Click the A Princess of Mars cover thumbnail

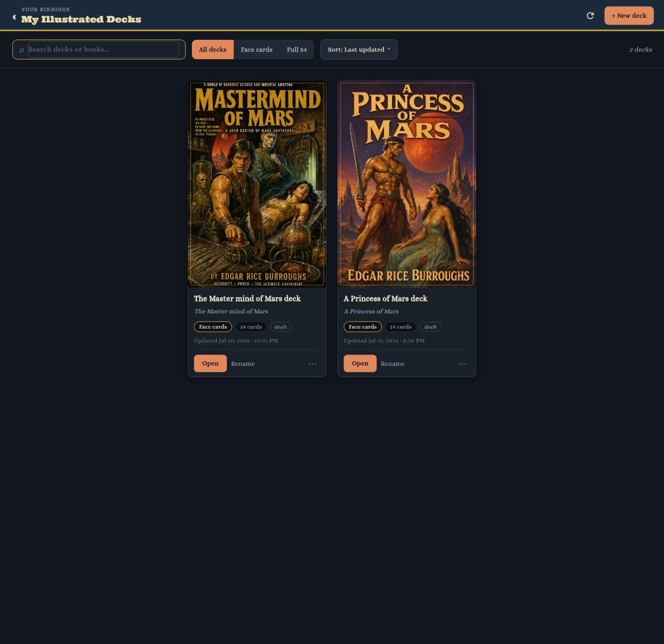pos(407,184)
